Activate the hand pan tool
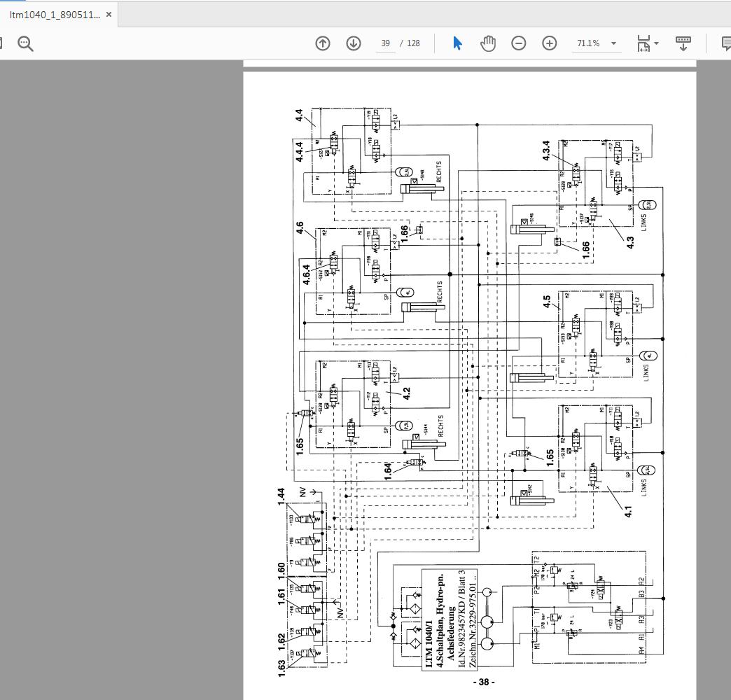 coord(487,43)
